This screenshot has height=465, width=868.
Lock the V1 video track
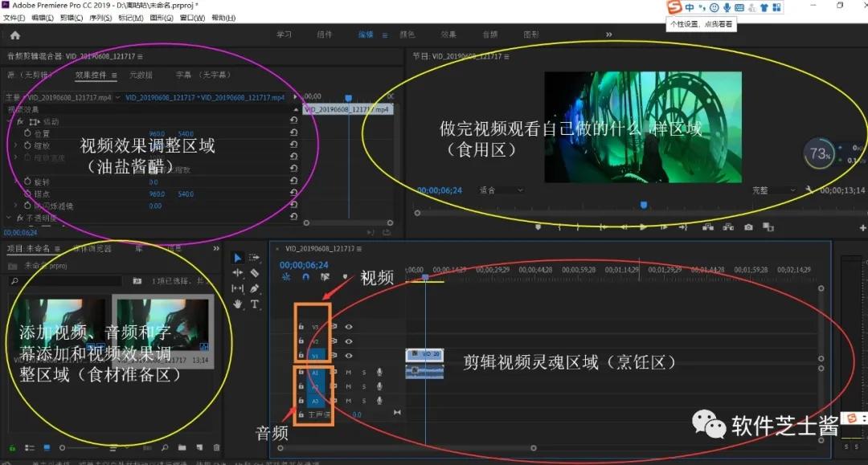pyautogui.click(x=301, y=355)
